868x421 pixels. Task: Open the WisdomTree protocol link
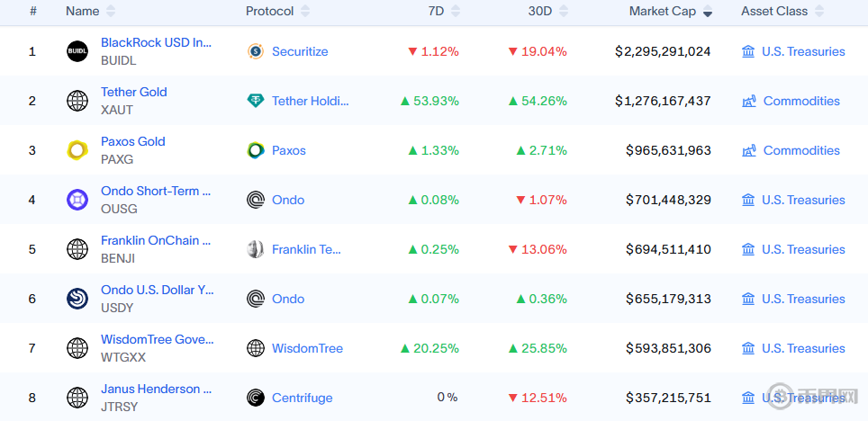coord(307,348)
